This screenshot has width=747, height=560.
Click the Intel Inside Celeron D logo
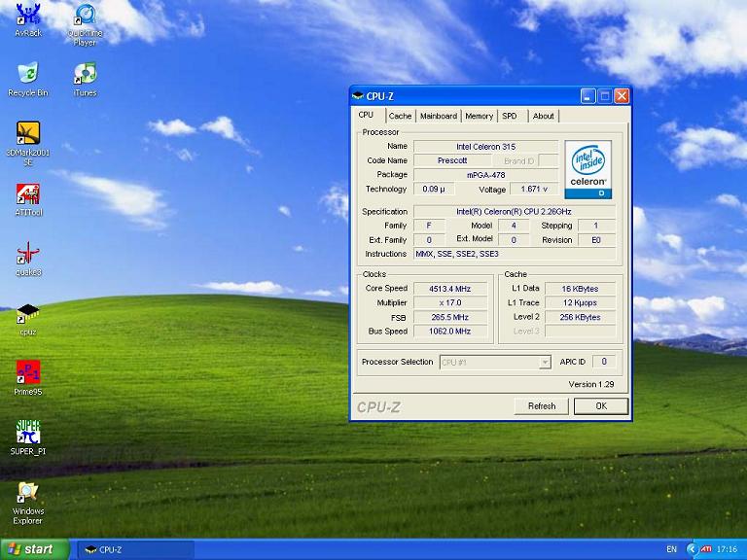(x=587, y=169)
